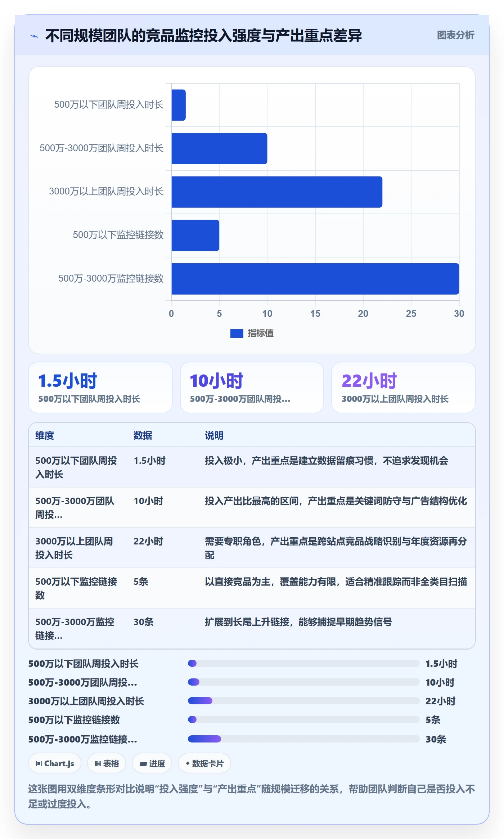Click progress bar for 500万-3000万团队周投…
This screenshot has height=839, width=504.
coord(303,682)
